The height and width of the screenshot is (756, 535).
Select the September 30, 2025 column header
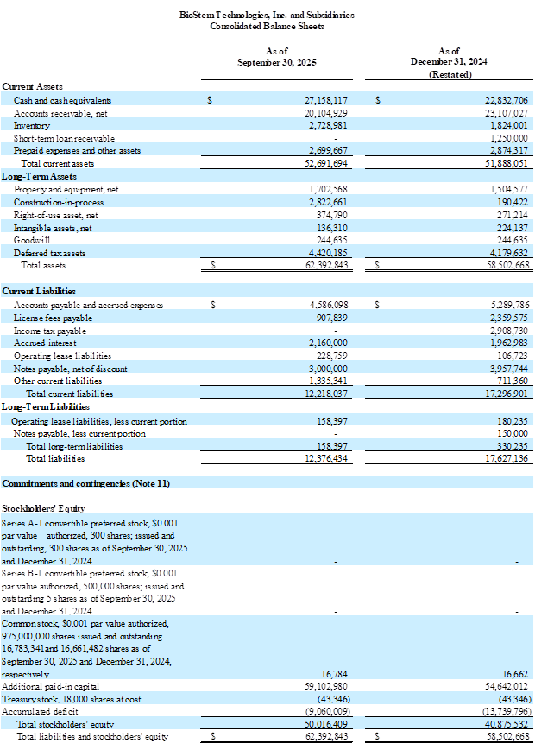pyautogui.click(x=278, y=57)
